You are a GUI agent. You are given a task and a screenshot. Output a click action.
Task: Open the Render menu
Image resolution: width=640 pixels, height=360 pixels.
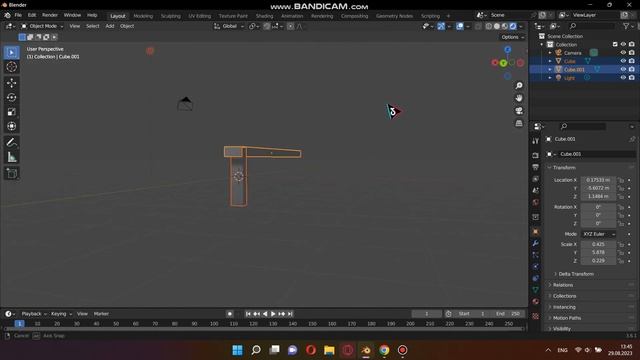pyautogui.click(x=50, y=15)
